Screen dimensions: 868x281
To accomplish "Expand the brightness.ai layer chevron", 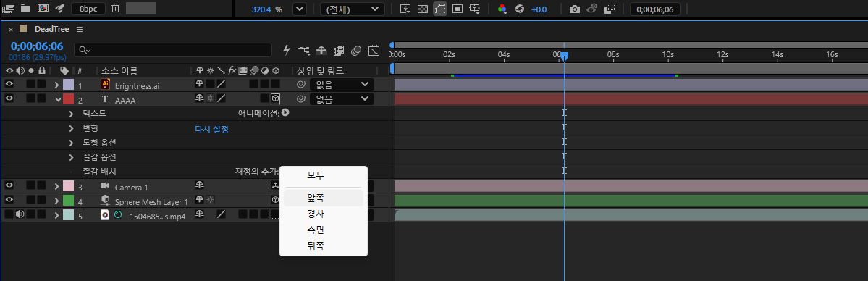I will click(x=57, y=85).
